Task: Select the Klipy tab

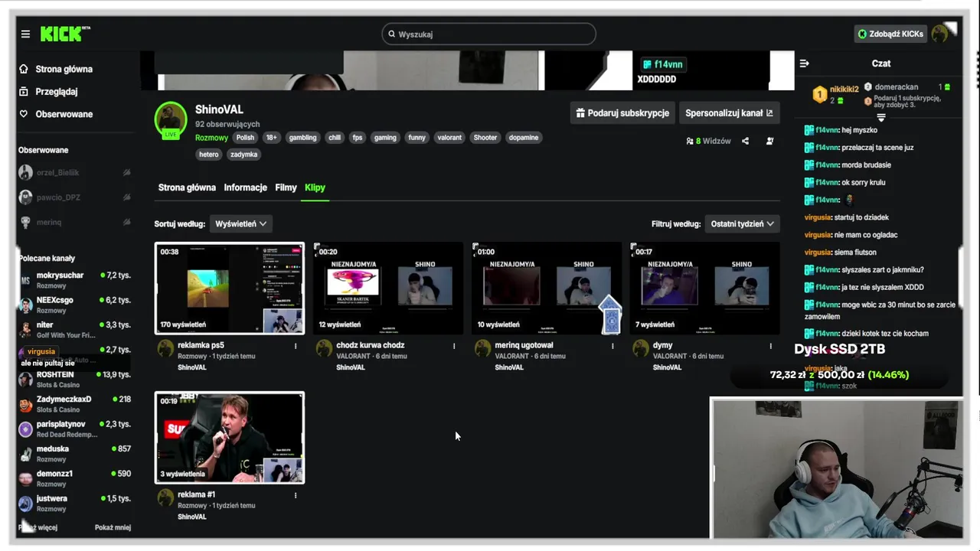Action: pyautogui.click(x=315, y=187)
